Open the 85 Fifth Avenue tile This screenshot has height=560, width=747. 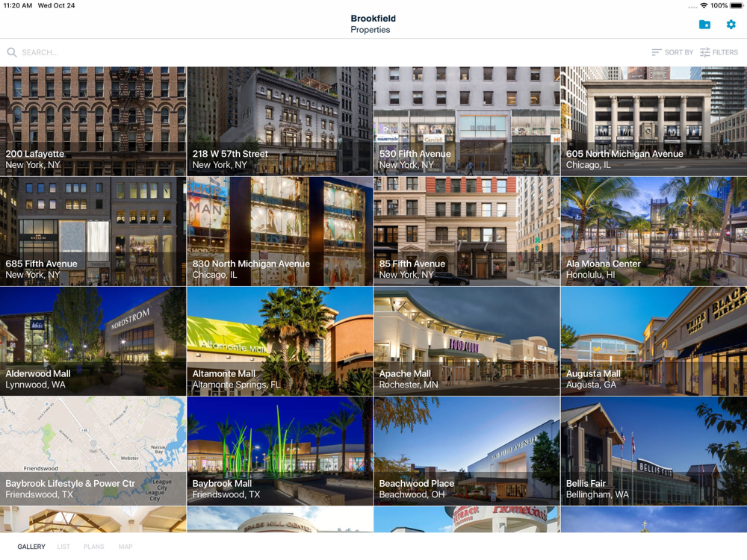pyautogui.click(x=467, y=231)
